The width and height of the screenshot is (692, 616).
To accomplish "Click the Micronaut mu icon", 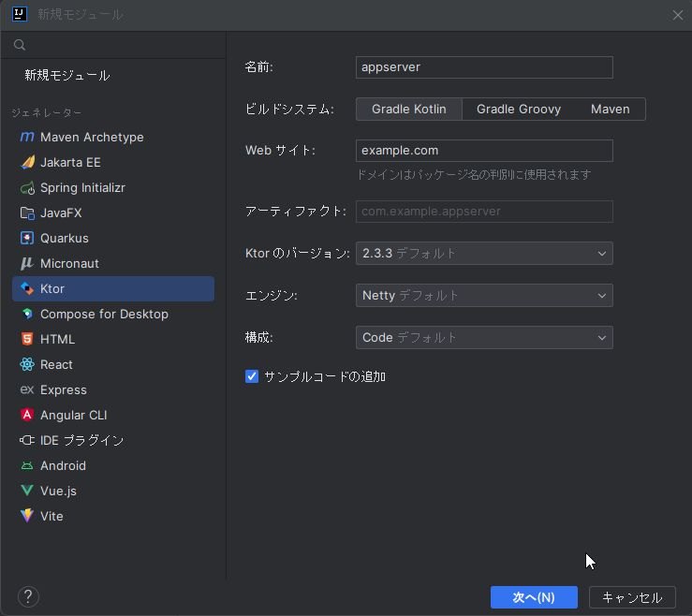I will (27, 263).
